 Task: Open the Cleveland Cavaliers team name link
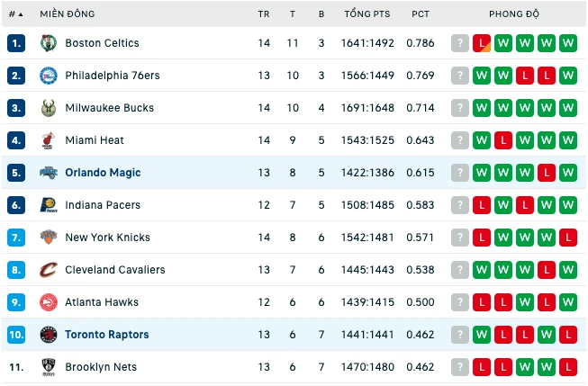115,270
